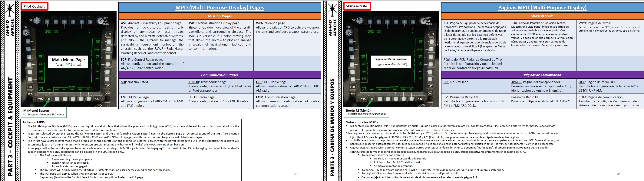The width and height of the screenshot is (644, 181).
Task: Click the "Pilot Cockpit" heading box
Action: [34, 6]
